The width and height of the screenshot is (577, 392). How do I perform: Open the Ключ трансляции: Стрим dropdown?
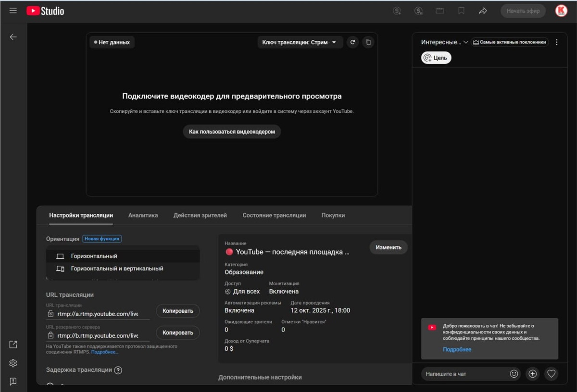300,42
